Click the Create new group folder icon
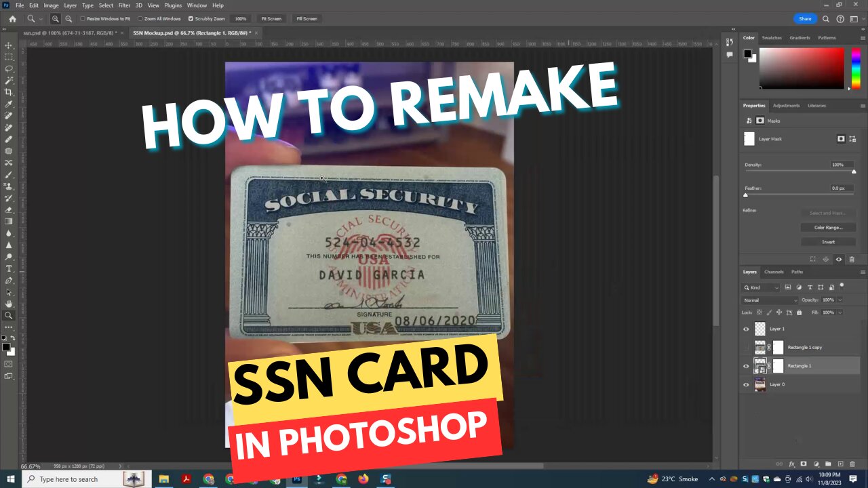The image size is (868, 488). coord(828,464)
